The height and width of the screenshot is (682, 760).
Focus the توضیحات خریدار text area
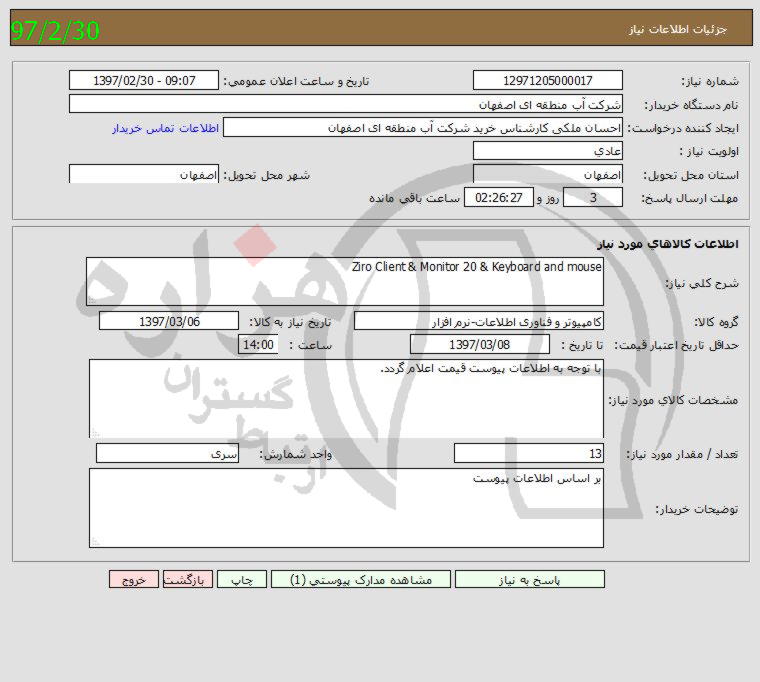345,508
